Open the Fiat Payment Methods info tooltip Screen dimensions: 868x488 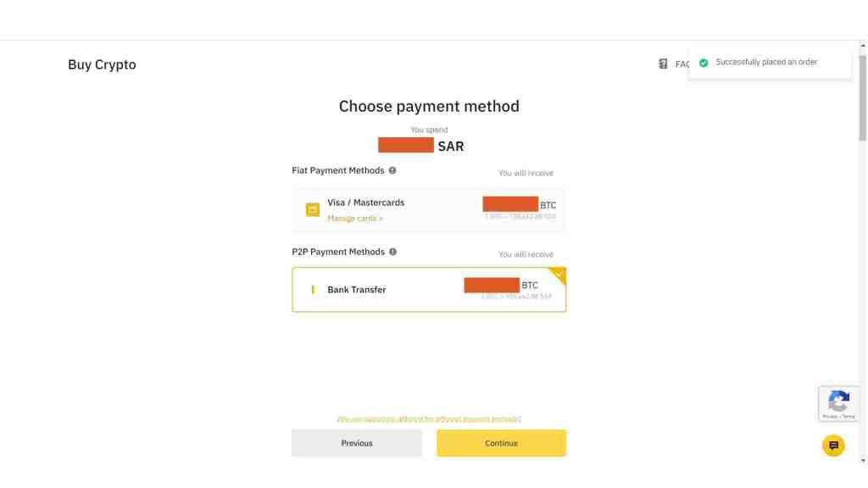pyautogui.click(x=392, y=169)
